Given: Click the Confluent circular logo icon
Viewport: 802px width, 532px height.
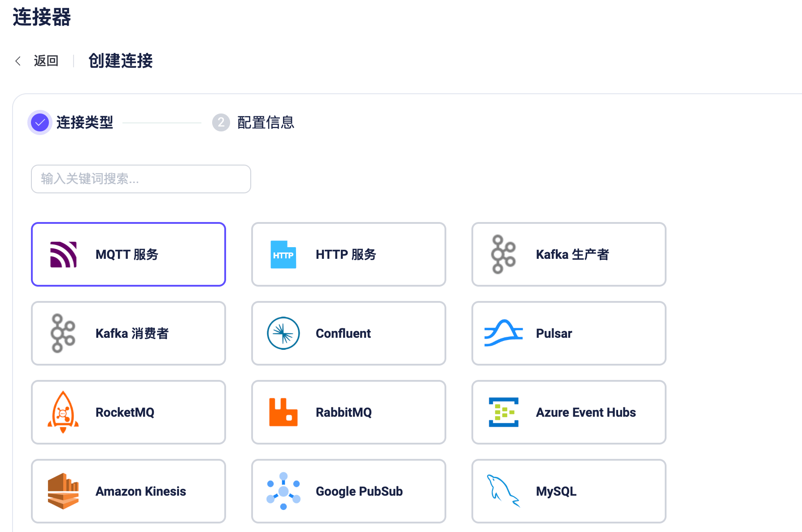Looking at the screenshot, I should [x=283, y=333].
